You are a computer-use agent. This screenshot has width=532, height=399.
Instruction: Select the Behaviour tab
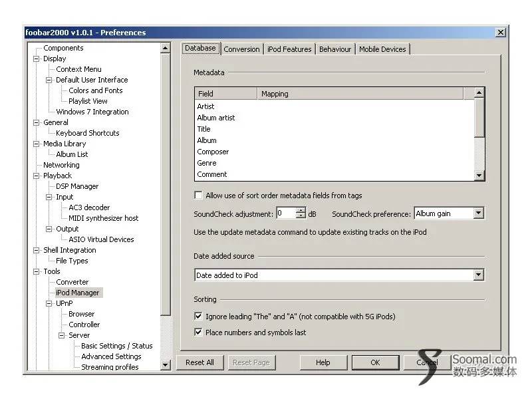point(335,49)
